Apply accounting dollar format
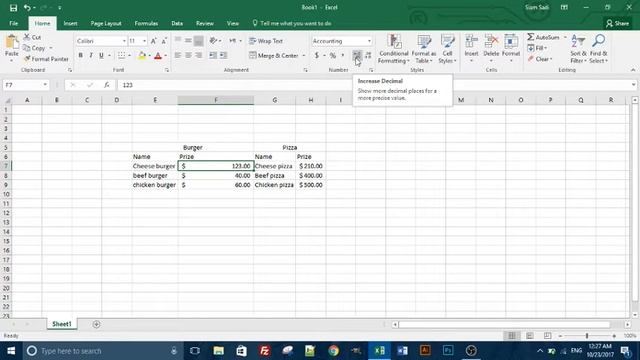The height and width of the screenshot is (360, 640). [x=316, y=56]
